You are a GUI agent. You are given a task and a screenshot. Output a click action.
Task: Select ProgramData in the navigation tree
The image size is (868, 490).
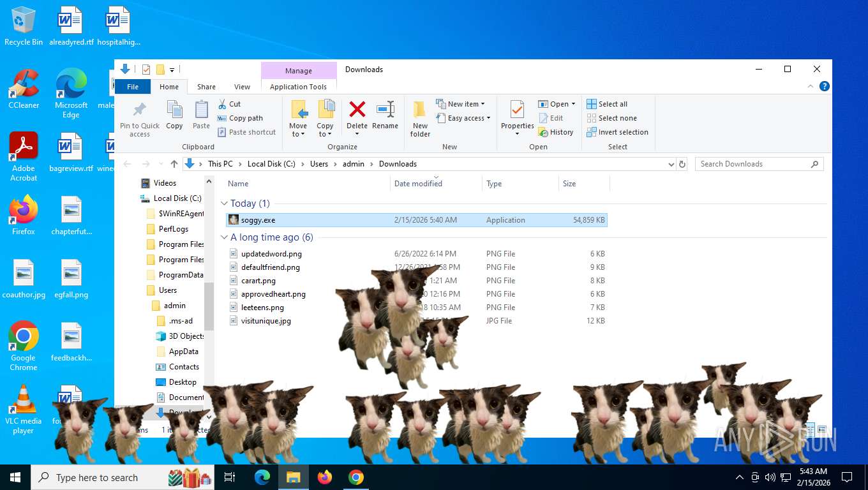[181, 275]
